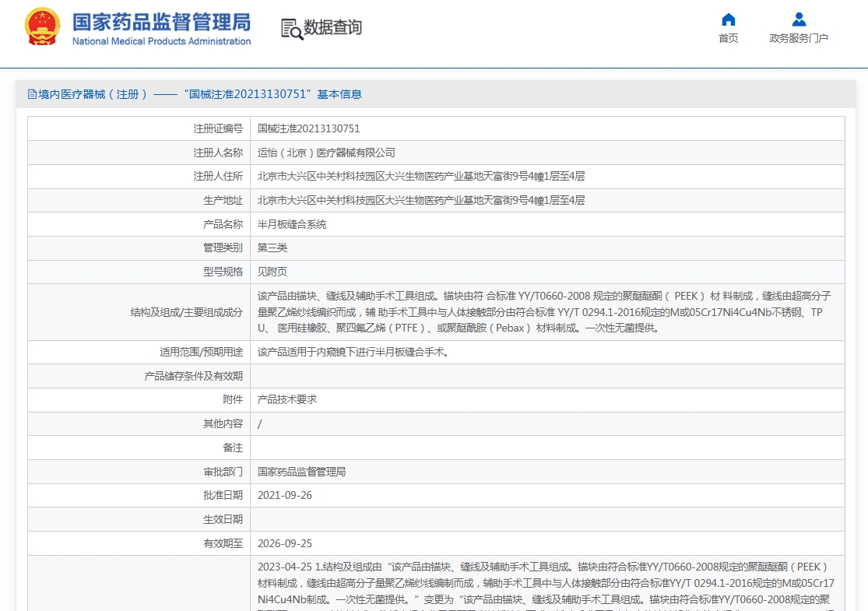Click the 备注 row label
The width and height of the screenshot is (868, 611).
[233, 448]
